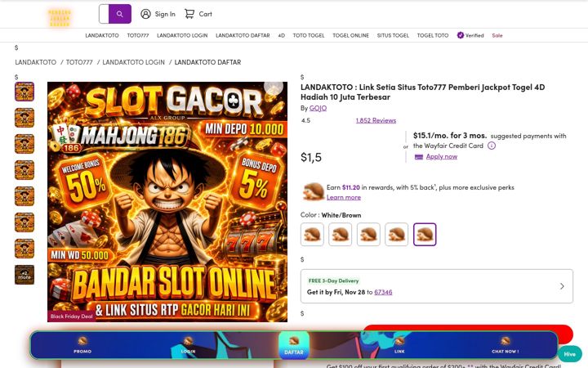Screen dimensions: 588x368
Task: Click the $1,5 price text
Action: 311,157
